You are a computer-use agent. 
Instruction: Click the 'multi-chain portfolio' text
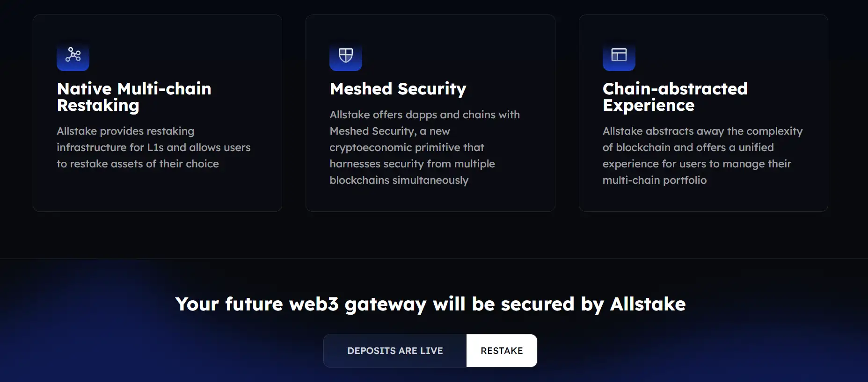point(654,180)
